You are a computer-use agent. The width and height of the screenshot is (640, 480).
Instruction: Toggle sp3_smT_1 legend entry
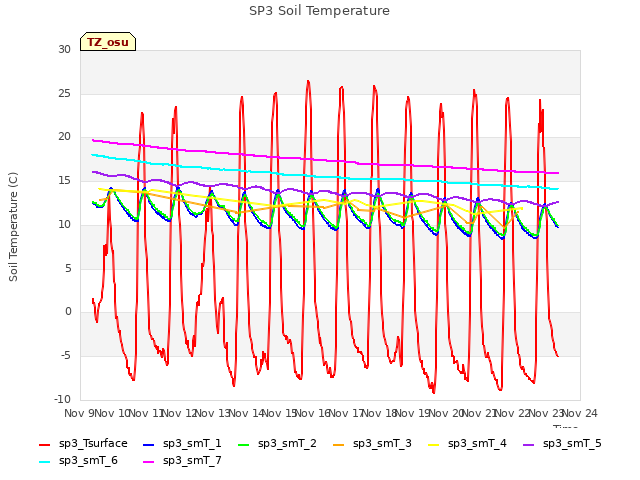click(x=182, y=444)
